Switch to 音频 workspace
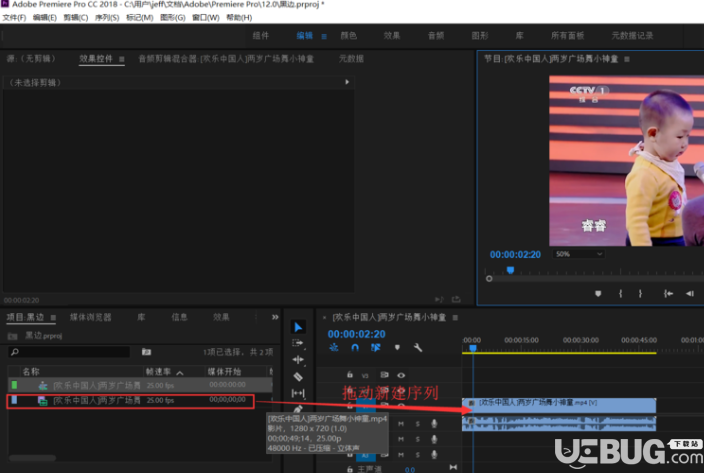Image resolution: width=704 pixels, height=473 pixels. coord(436,35)
